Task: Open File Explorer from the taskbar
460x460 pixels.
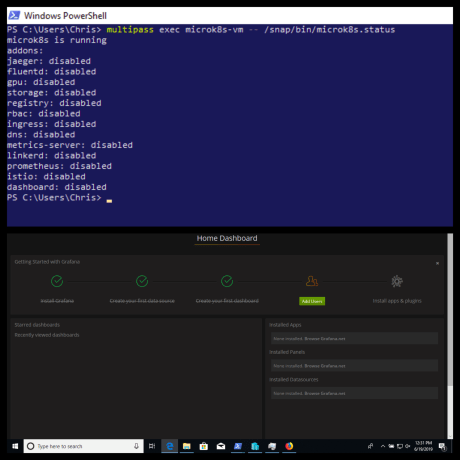Action: click(187, 446)
